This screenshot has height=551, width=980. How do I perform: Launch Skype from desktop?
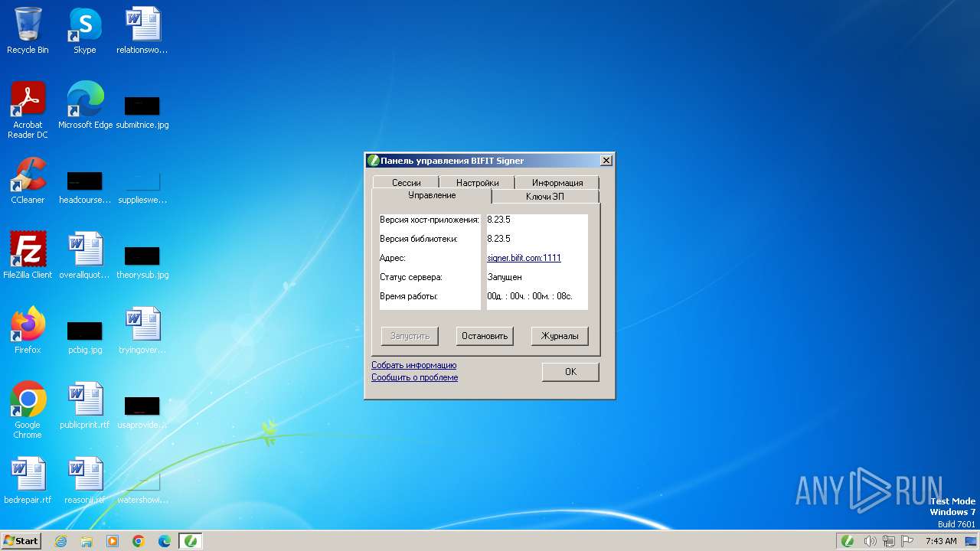pos(84,31)
